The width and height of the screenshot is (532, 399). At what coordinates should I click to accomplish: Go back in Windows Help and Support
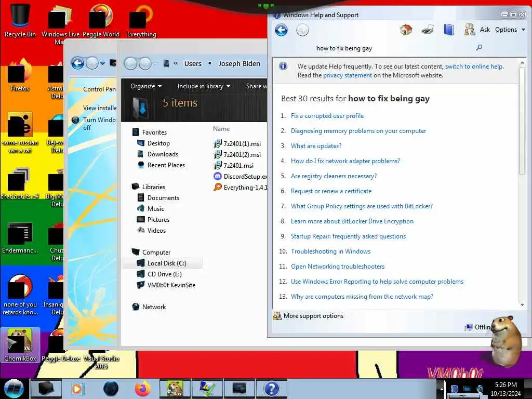click(x=281, y=30)
